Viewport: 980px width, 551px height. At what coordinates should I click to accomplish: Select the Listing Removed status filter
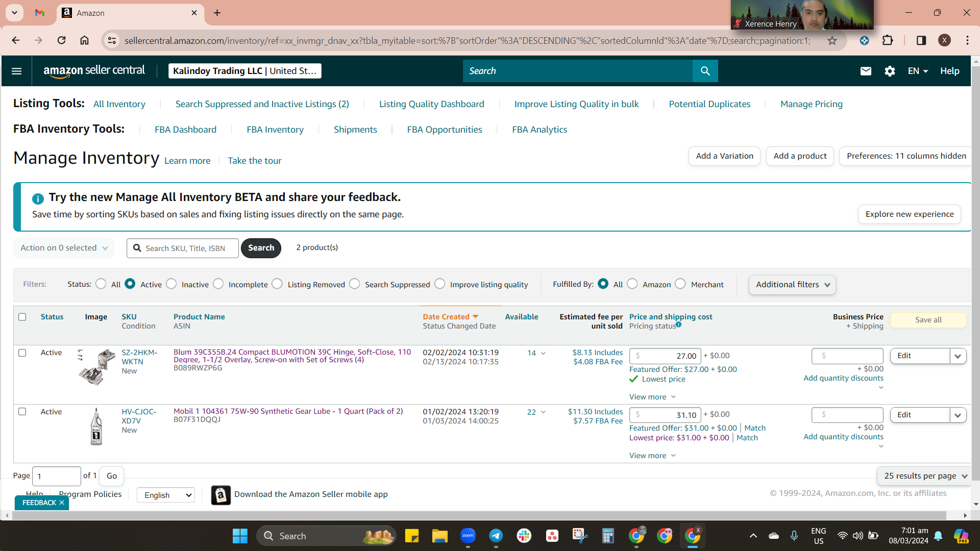pyautogui.click(x=277, y=284)
